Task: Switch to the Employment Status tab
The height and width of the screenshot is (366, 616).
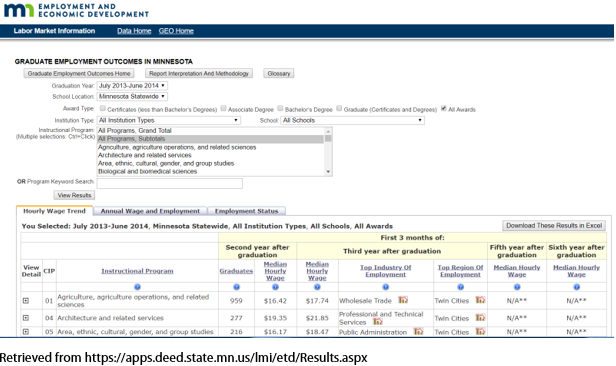Action: point(246,211)
